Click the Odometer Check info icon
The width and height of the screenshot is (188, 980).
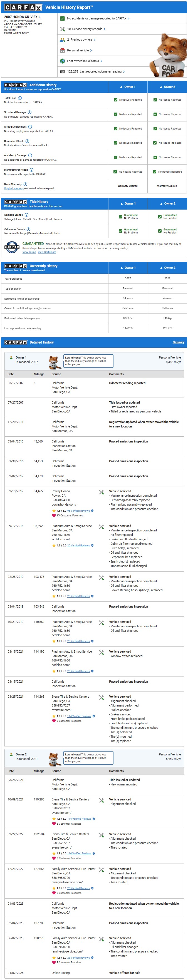point(27,141)
